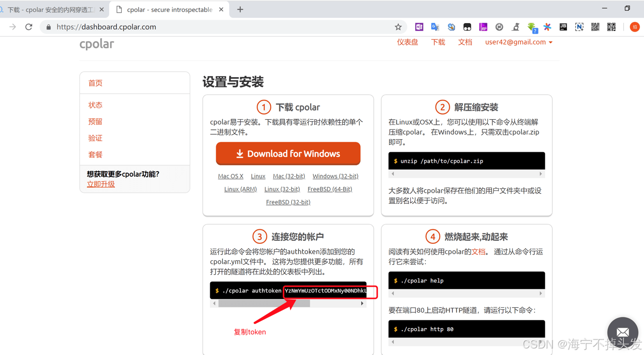Viewport: 644px width, 355px height.
Task: Select 套餐 in the sidebar
Action: pyautogui.click(x=95, y=155)
